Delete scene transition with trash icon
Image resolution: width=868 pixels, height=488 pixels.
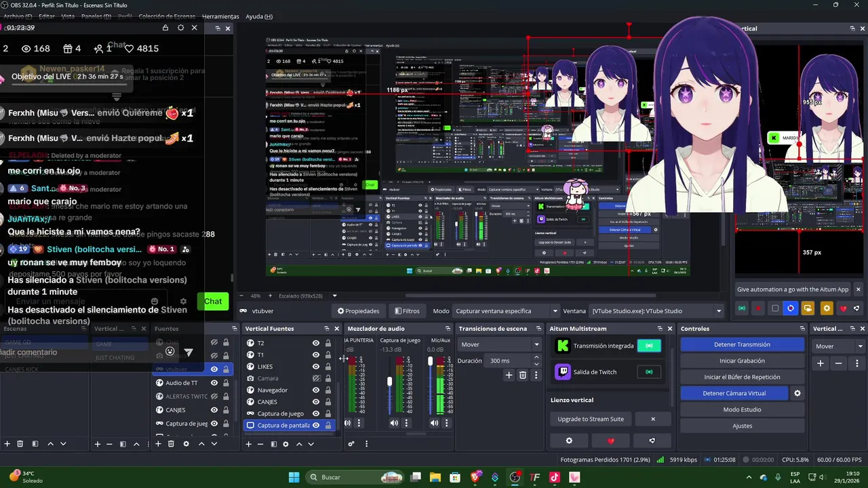[x=523, y=375]
